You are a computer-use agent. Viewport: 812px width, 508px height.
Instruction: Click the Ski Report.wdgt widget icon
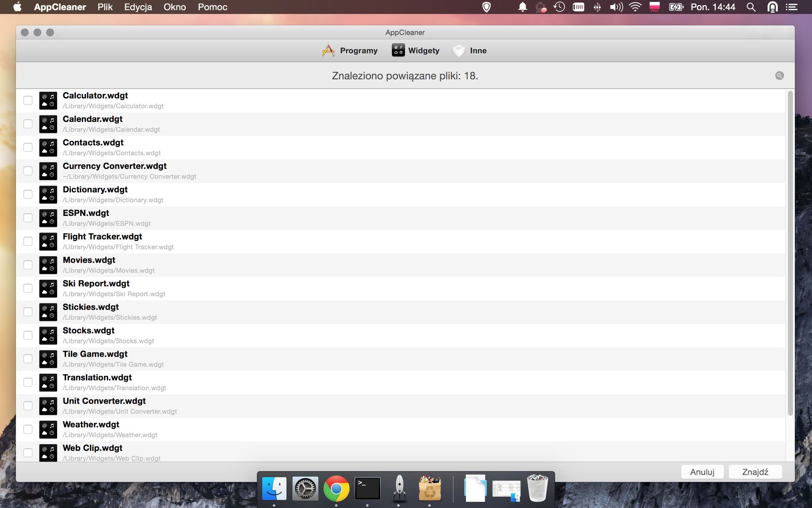(x=48, y=288)
